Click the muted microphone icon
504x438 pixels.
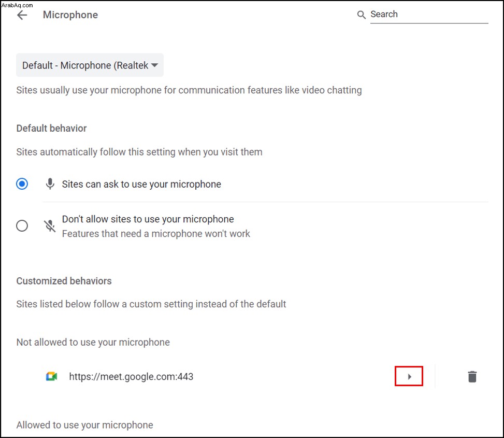coord(50,226)
